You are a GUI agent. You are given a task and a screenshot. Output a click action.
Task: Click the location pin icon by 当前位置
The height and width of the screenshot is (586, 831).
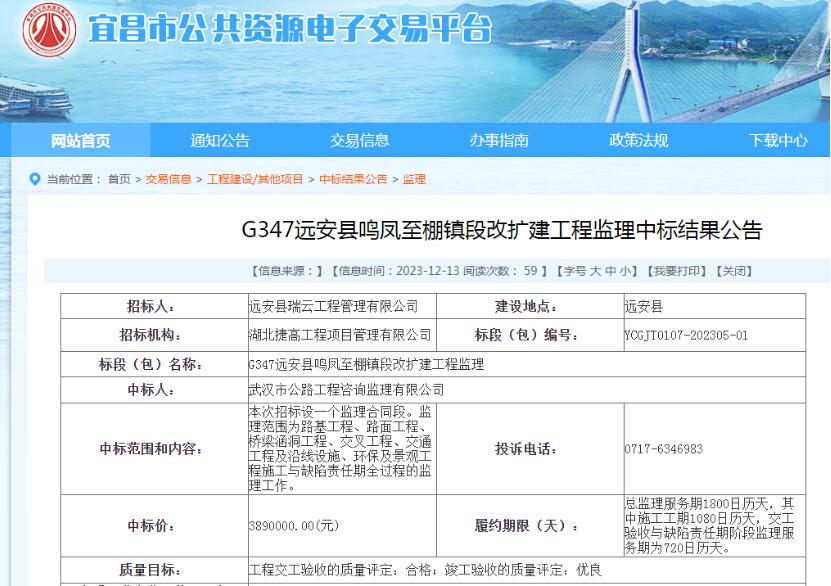point(35,179)
